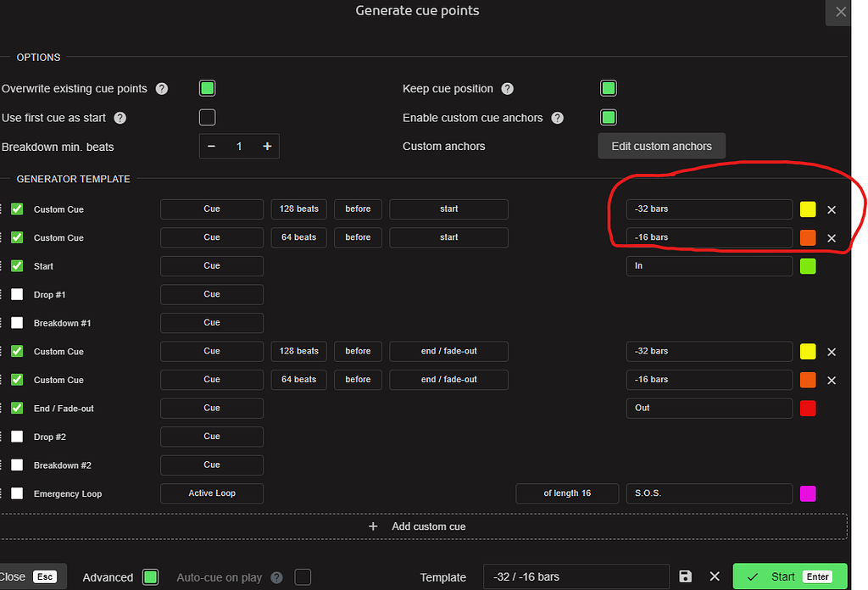The width and height of the screenshot is (868, 590).
Task: Click help icon beside Use first cue as start
Action: tap(120, 118)
